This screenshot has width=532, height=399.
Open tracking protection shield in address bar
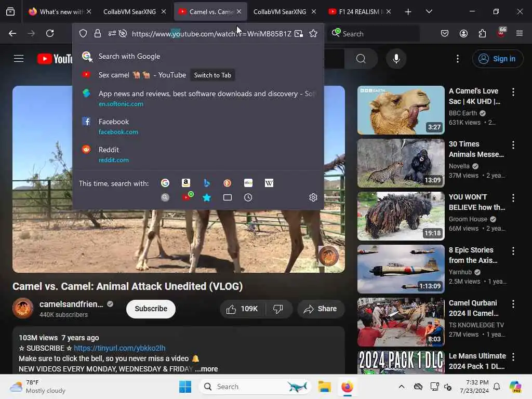click(83, 33)
